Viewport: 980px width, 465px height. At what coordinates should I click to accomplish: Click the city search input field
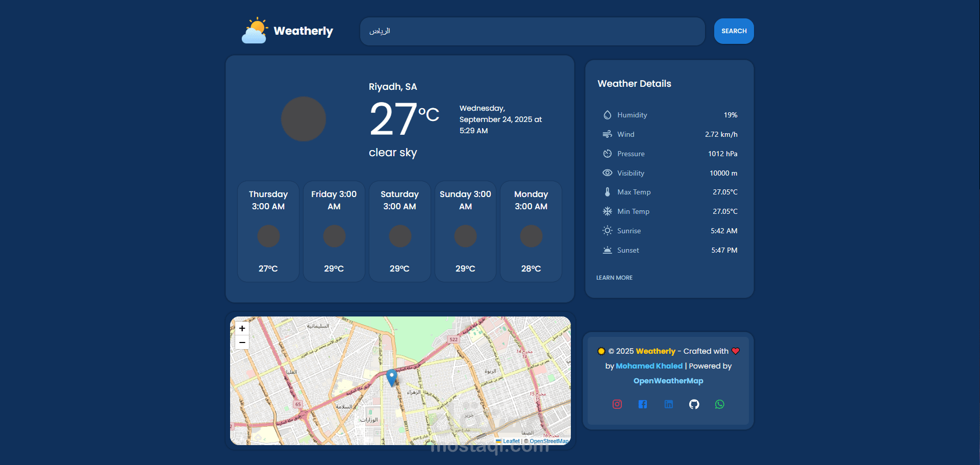click(532, 31)
